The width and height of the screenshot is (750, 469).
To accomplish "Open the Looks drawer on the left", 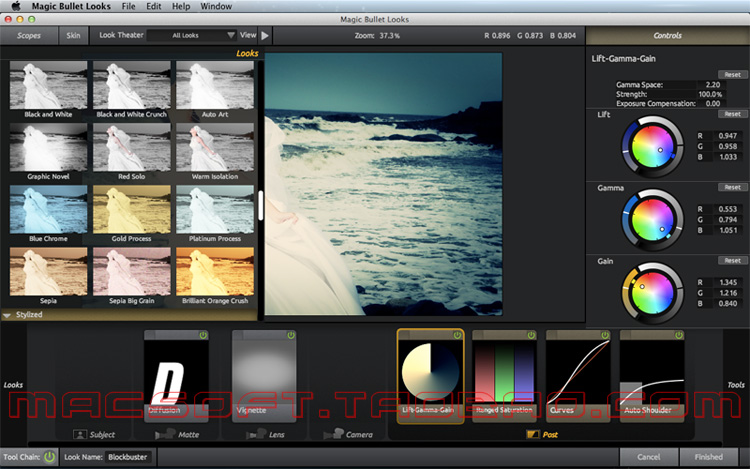I will coord(13,384).
